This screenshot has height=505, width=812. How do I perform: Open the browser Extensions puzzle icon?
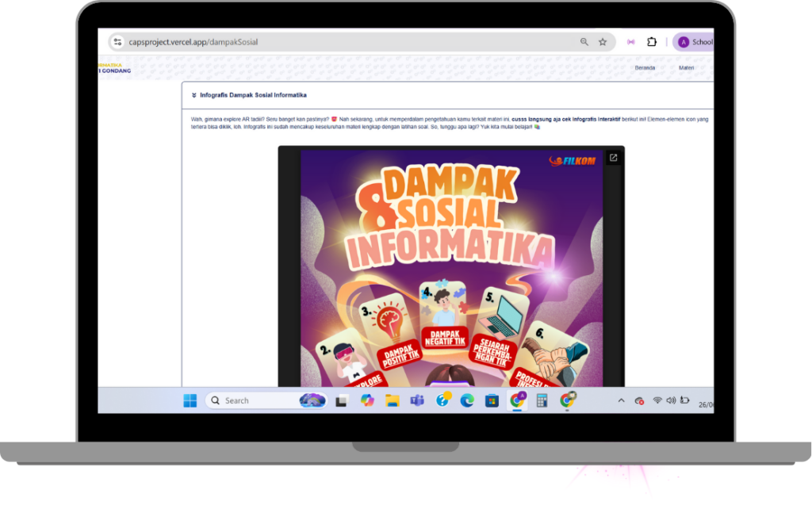click(x=652, y=41)
